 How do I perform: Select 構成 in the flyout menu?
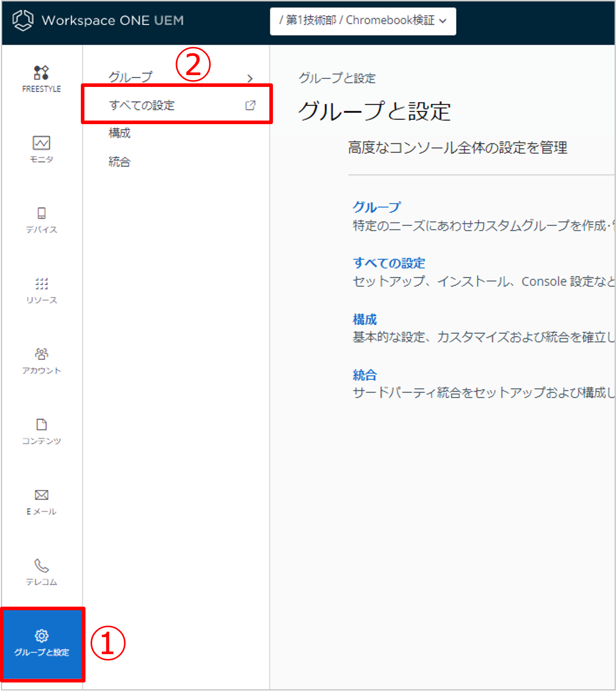[119, 133]
